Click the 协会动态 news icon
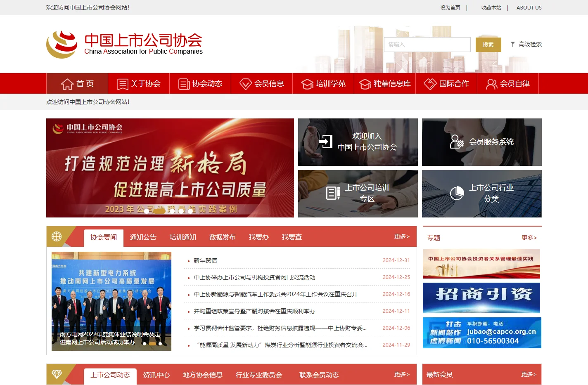588x385 pixels. (x=184, y=84)
